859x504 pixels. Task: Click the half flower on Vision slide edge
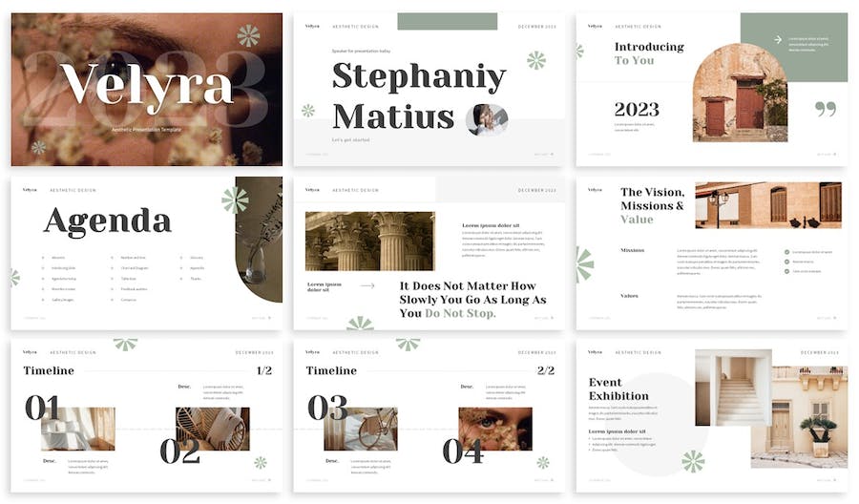tap(583, 264)
